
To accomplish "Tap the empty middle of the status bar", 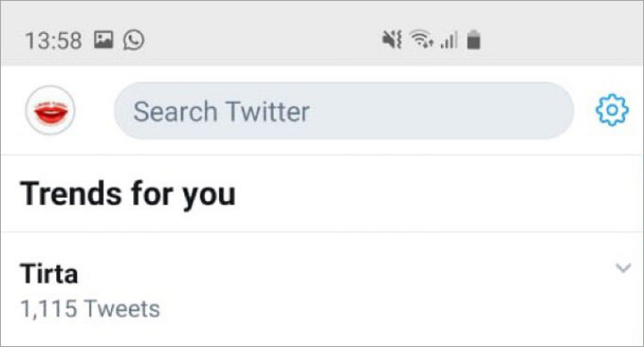I will click(x=263, y=40).
